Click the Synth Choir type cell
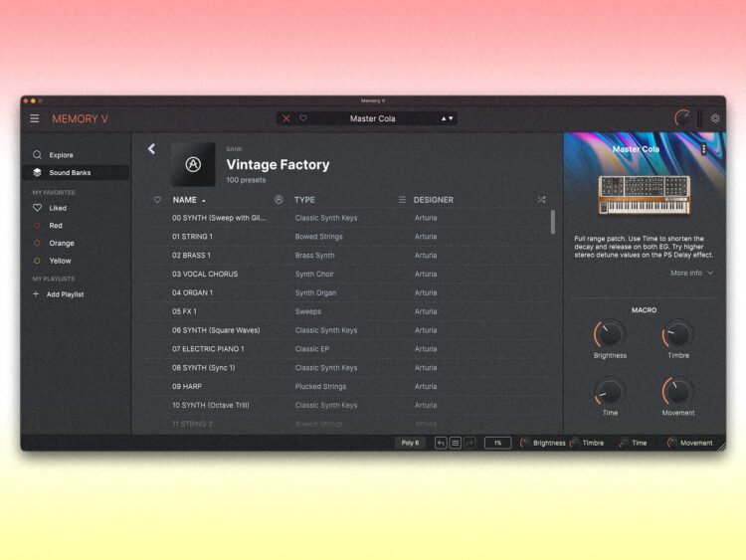 pos(314,275)
